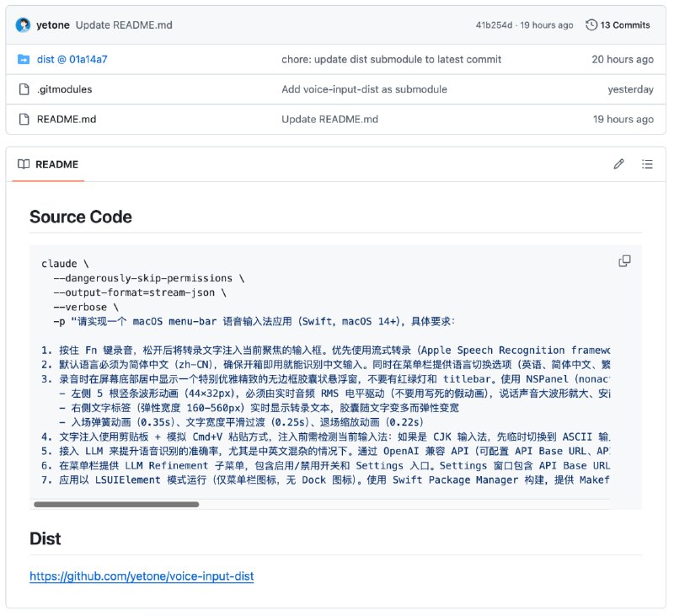Click the 'yesterday' timestamp for .gitmodules

pyautogui.click(x=630, y=89)
